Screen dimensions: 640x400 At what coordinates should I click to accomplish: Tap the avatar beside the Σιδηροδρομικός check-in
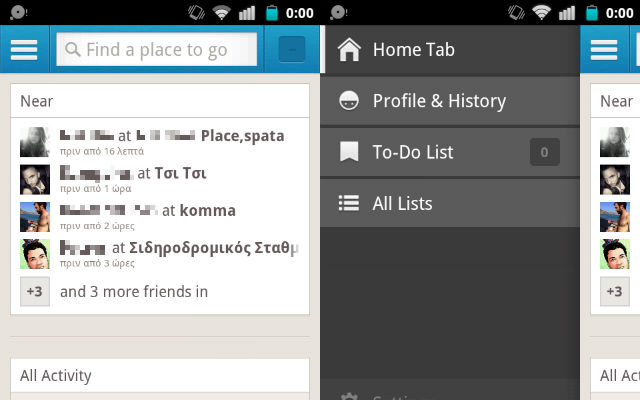point(35,254)
